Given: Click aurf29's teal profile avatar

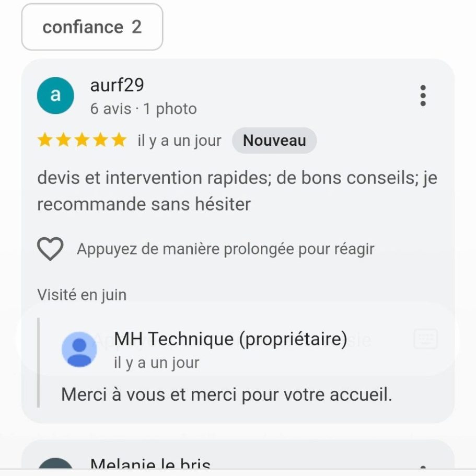Looking at the screenshot, I should 55,96.
